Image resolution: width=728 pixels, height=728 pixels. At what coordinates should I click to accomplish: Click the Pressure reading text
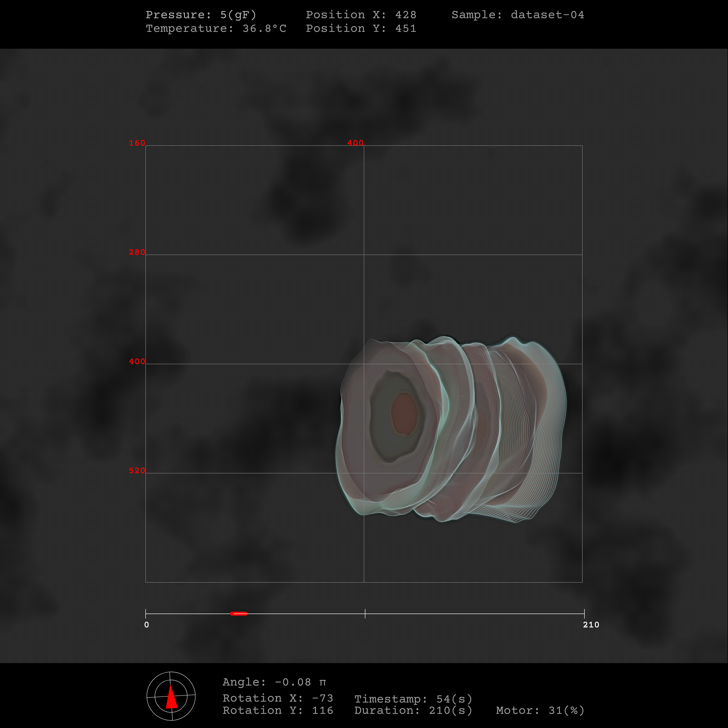pyautogui.click(x=201, y=15)
